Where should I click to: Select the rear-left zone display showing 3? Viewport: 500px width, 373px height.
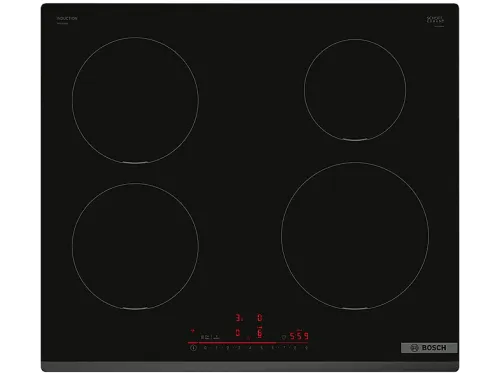pos(239,318)
